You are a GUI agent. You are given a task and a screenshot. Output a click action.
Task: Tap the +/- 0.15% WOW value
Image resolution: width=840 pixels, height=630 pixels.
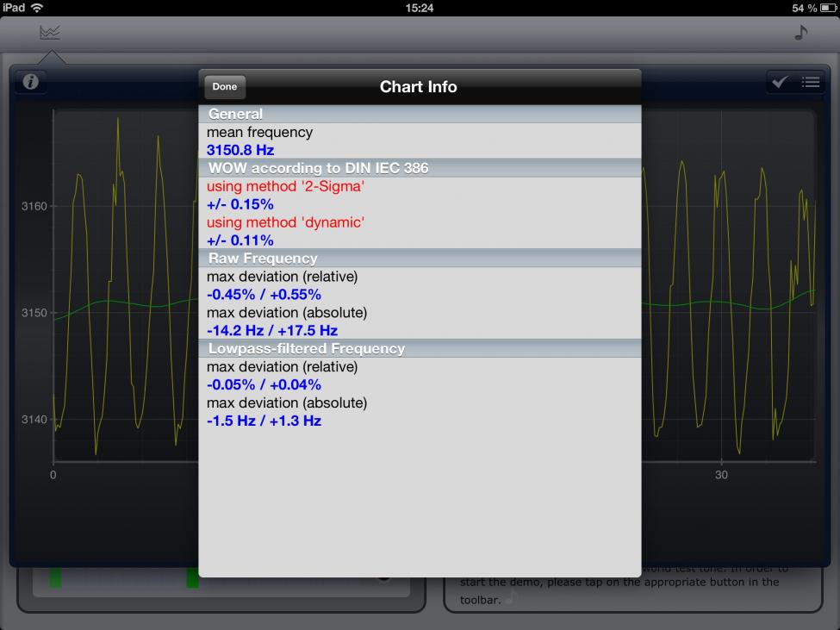coord(240,204)
